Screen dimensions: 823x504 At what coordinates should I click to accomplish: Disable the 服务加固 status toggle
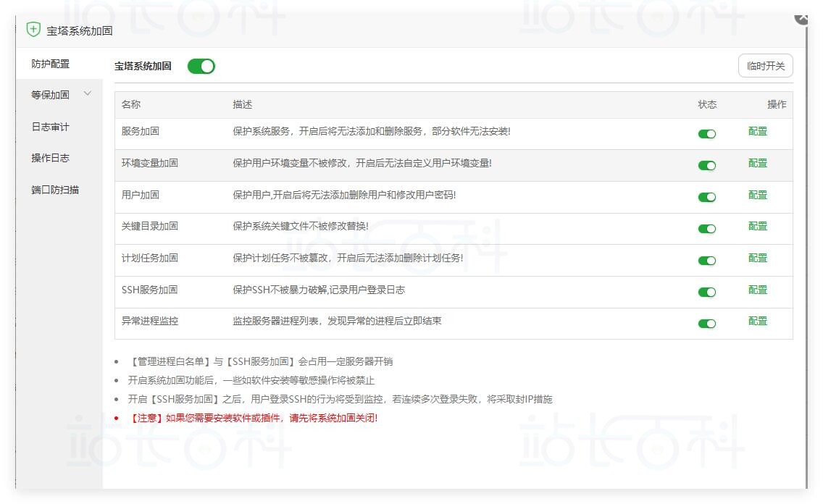706,134
